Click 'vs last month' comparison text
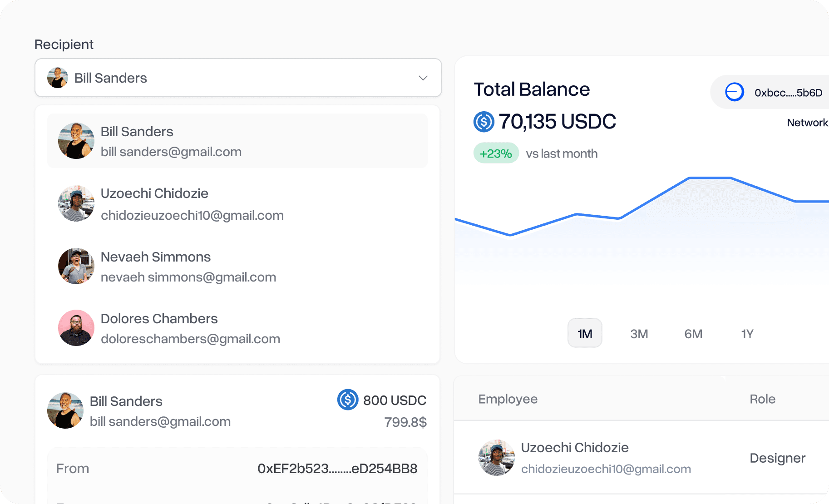The width and height of the screenshot is (829, 504). tap(562, 154)
